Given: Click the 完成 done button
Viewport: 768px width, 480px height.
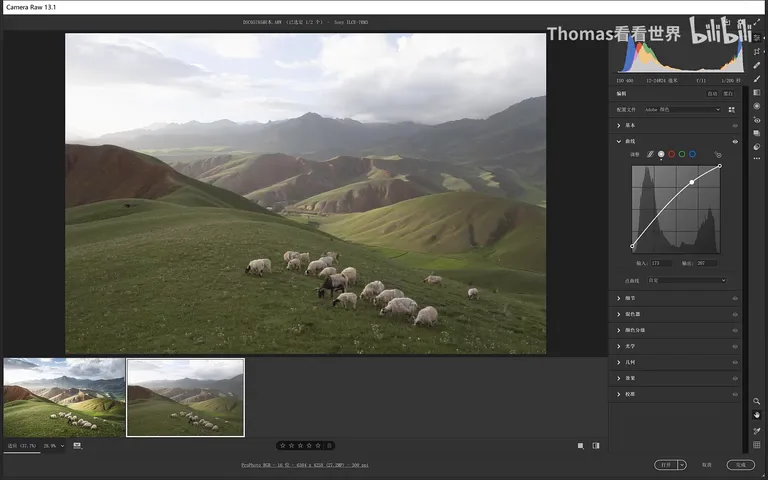Looking at the screenshot, I should click(x=741, y=465).
